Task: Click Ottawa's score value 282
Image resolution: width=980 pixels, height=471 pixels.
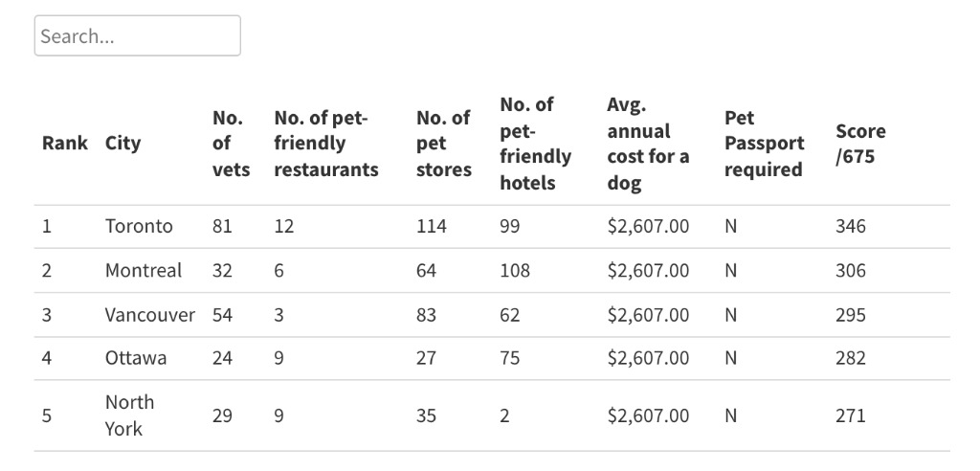Action: [850, 358]
